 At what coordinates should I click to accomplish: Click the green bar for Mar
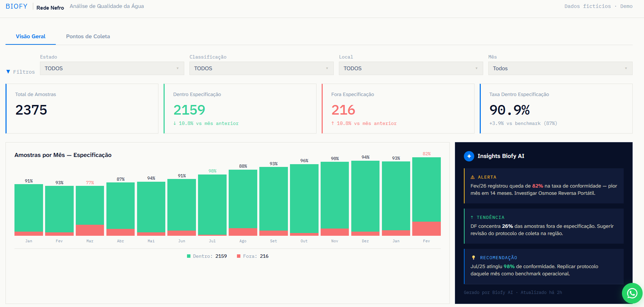[90, 205]
